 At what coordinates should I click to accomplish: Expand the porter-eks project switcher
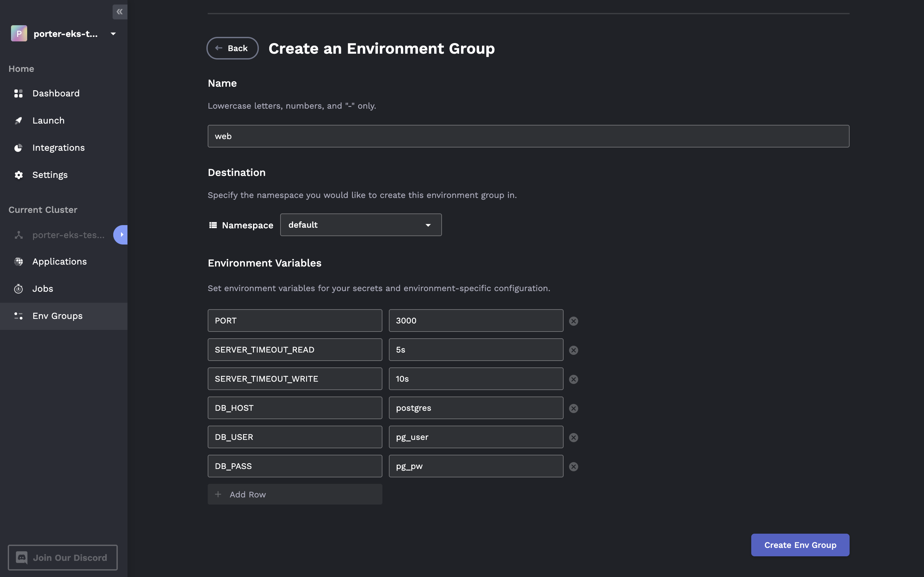tap(113, 34)
